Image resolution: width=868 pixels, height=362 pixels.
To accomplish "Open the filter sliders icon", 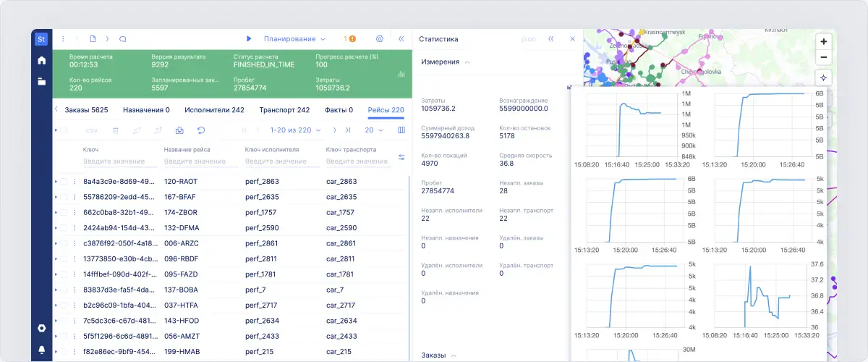I will pos(401,156).
